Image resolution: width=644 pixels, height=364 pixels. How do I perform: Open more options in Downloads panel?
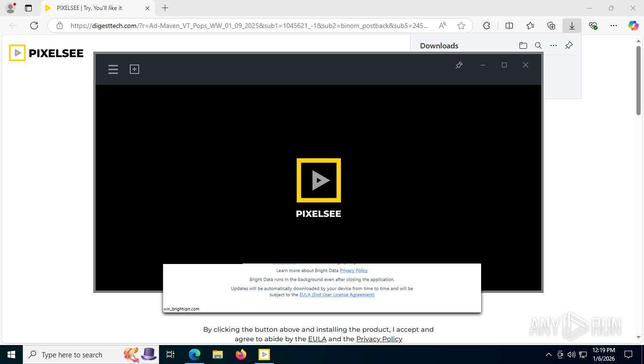[554, 45]
